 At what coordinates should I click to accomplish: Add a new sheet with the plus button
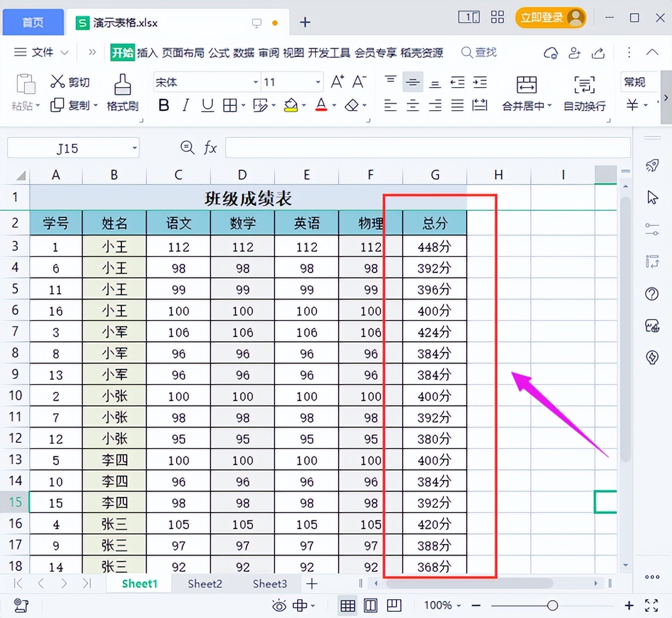312,583
